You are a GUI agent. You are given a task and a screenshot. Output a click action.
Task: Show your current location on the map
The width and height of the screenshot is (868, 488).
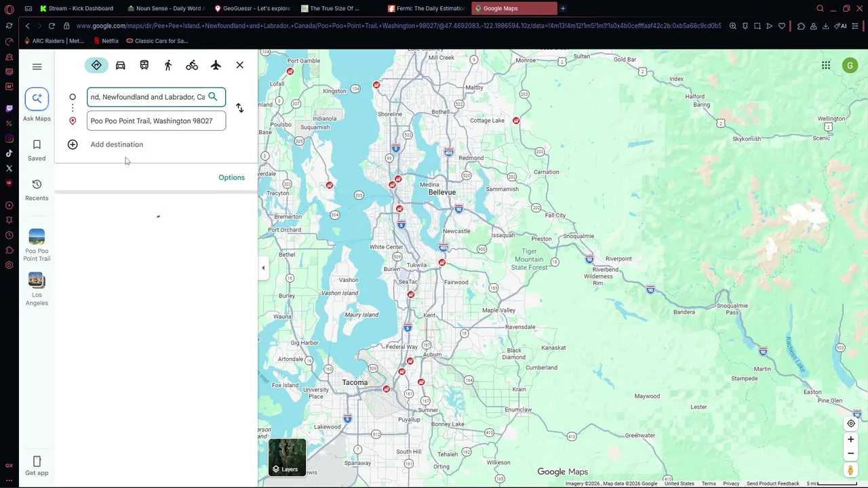[851, 424]
